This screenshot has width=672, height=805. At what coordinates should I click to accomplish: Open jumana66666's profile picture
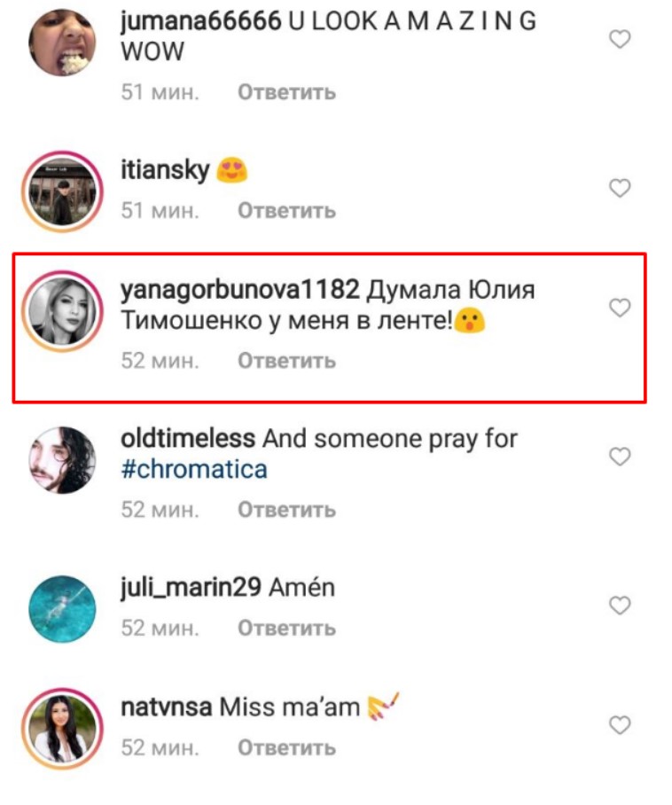click(x=62, y=43)
